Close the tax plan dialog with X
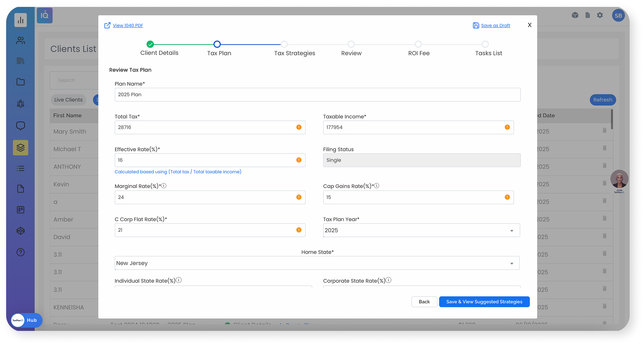 pyautogui.click(x=530, y=25)
